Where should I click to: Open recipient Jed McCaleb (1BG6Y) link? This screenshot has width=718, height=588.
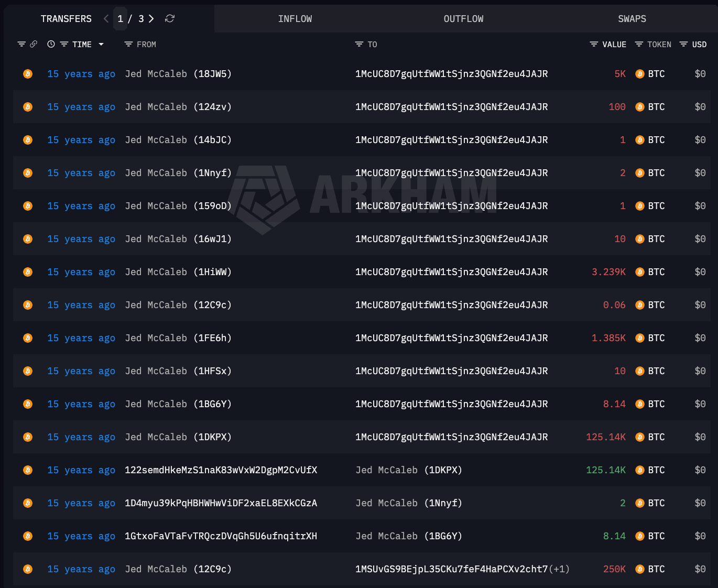pos(409,536)
